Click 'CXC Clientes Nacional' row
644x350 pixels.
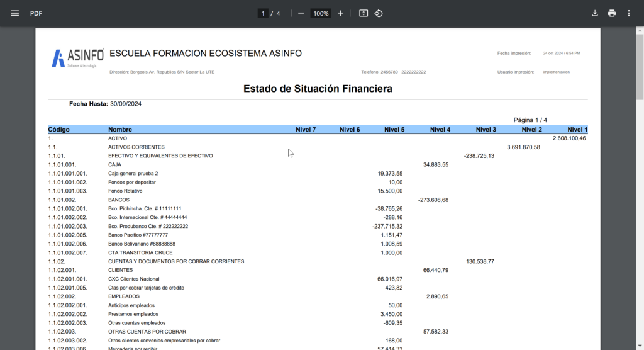point(133,279)
